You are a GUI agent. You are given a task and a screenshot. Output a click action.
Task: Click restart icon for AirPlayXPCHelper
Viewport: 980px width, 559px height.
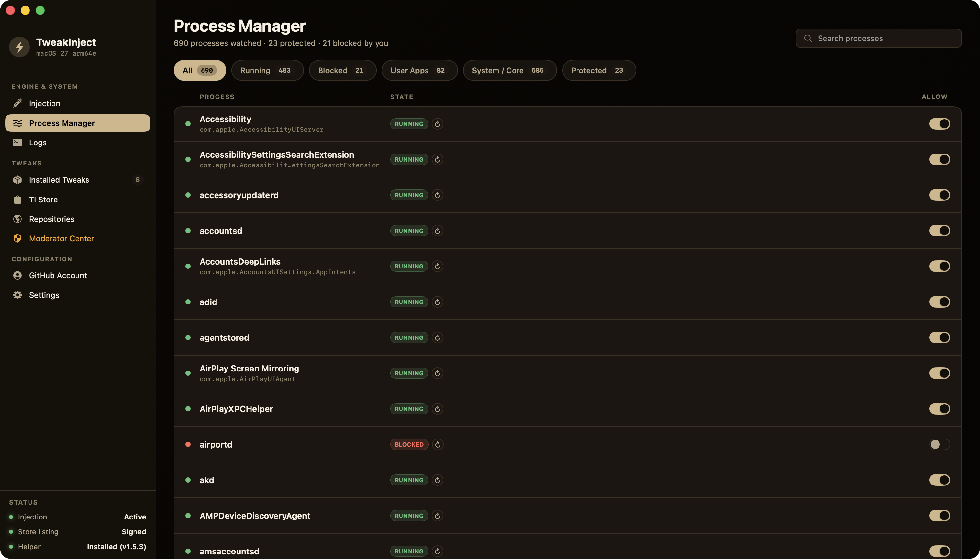[437, 409]
